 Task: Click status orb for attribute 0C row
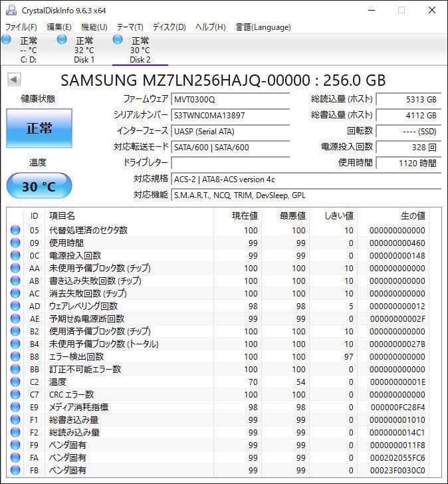[15, 255]
